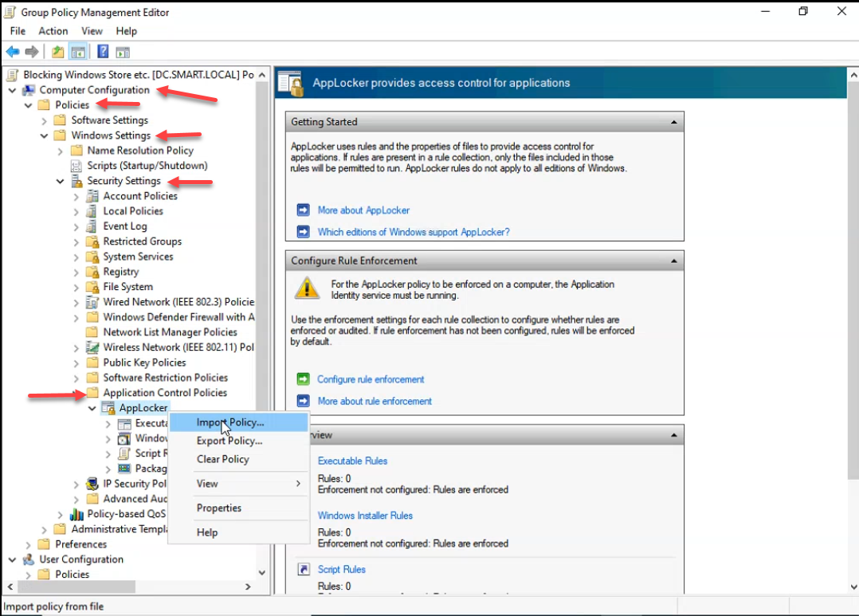The height and width of the screenshot is (616, 859).
Task: Click the Up one level folder icon
Action: (57, 52)
